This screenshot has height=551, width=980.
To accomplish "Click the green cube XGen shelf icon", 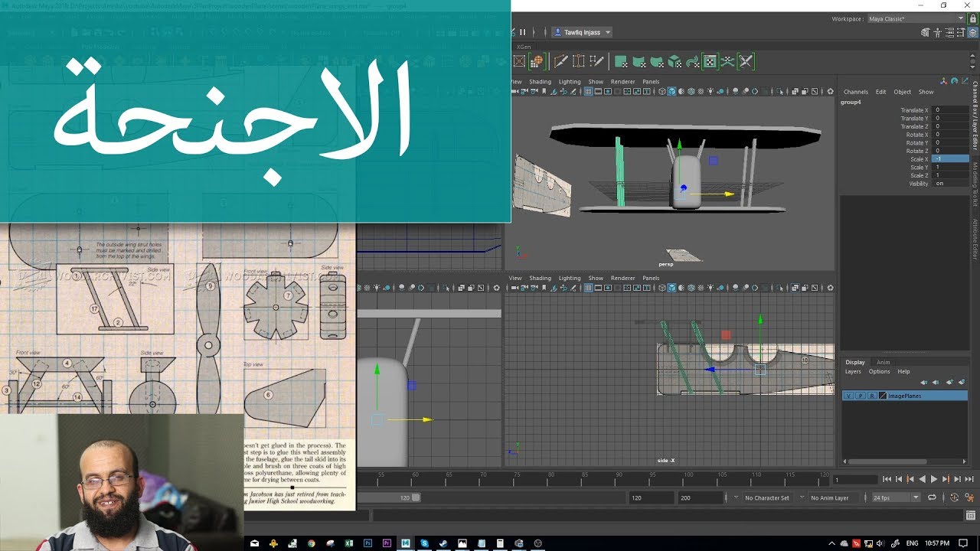I will pos(675,61).
